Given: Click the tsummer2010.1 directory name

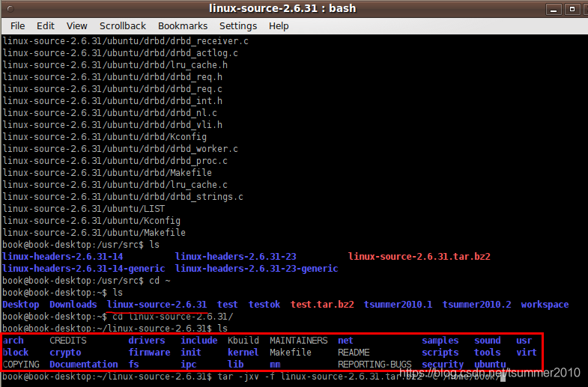Looking at the screenshot, I should pyautogui.click(x=398, y=305).
